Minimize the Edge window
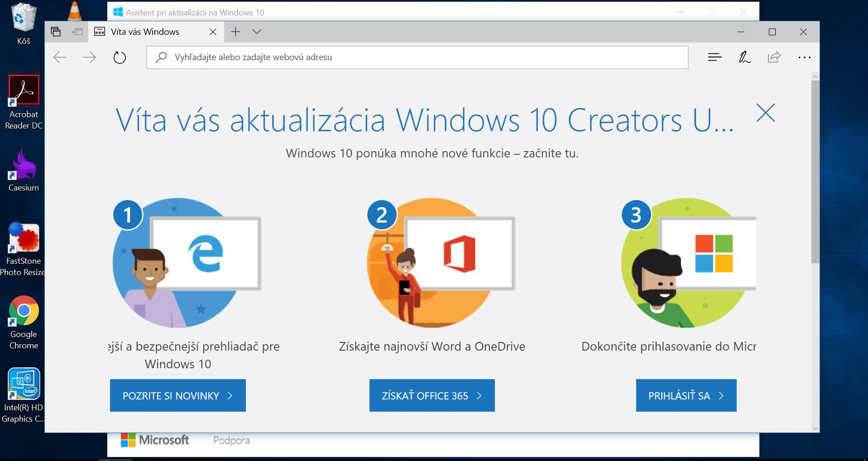Viewport: 868px width, 461px height. [x=741, y=32]
